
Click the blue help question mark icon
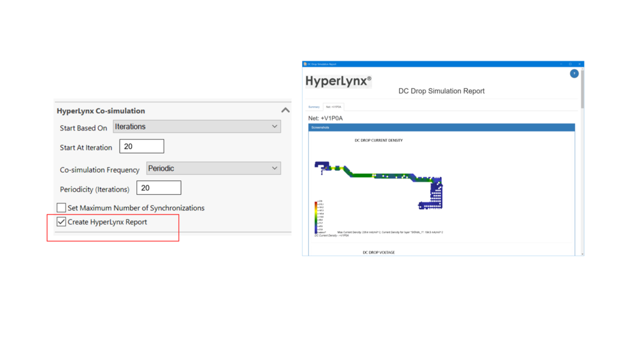point(574,74)
